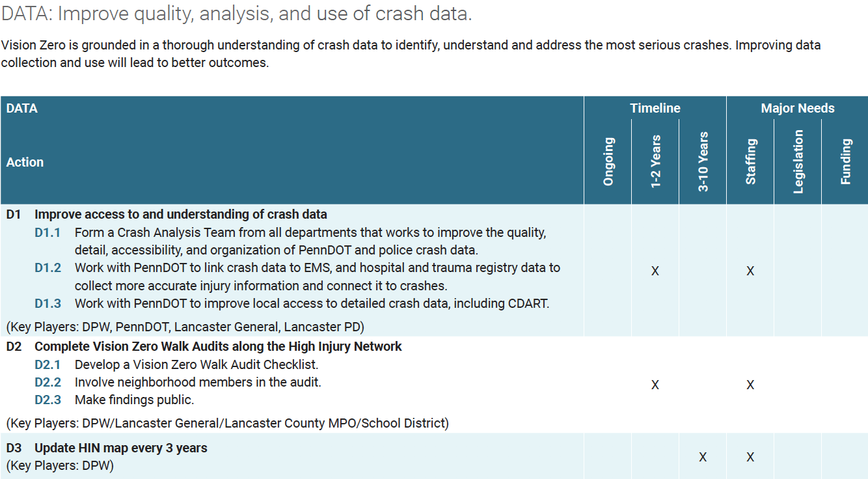Click the blue D1.2 action label
Screen dimensions: 868x479
[47, 267]
